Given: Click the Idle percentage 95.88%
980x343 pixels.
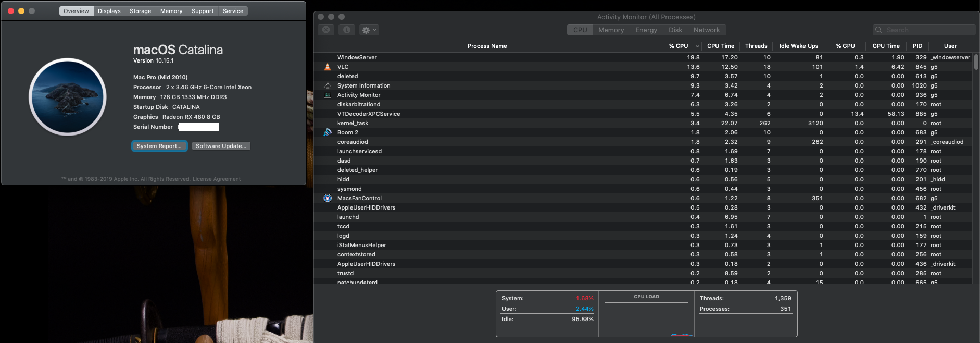Looking at the screenshot, I should pos(582,319).
